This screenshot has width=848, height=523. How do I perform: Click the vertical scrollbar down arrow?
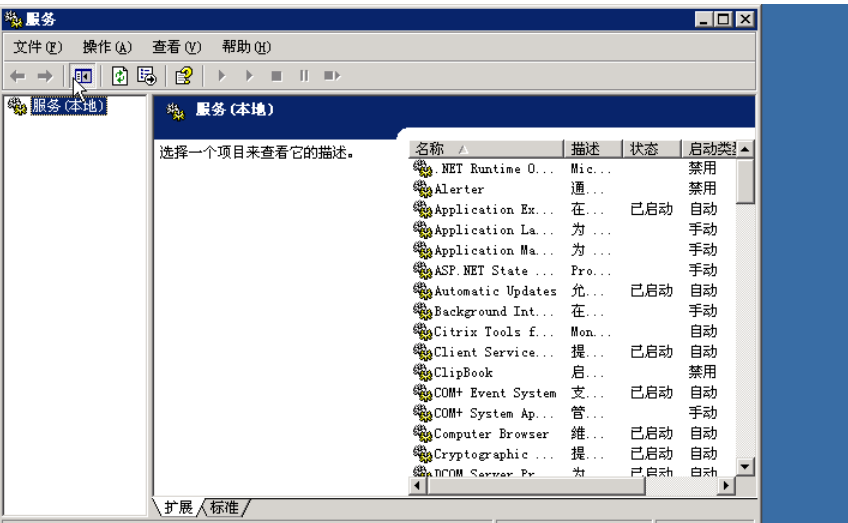tap(745, 466)
